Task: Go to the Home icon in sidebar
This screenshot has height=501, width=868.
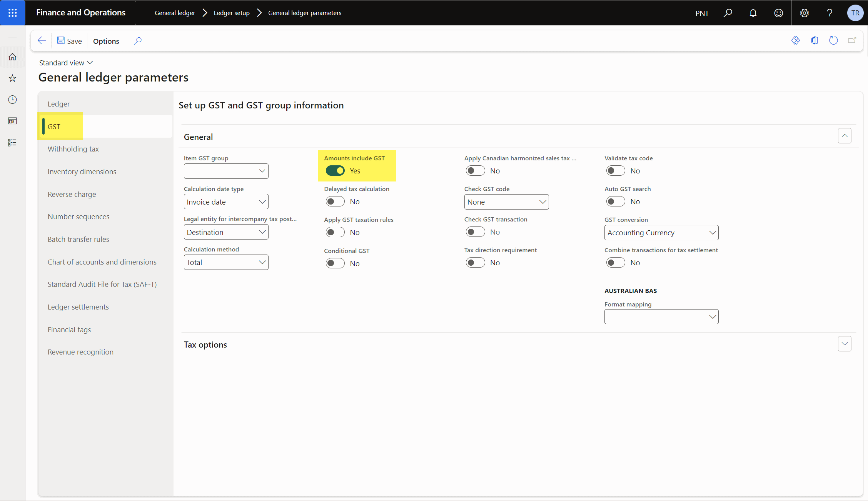Action: click(13, 57)
